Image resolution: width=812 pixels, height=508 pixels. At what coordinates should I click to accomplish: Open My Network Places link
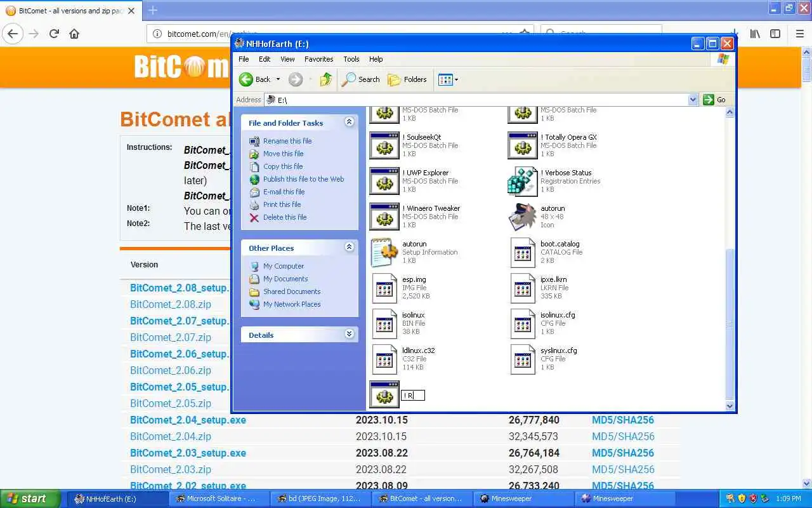292,304
